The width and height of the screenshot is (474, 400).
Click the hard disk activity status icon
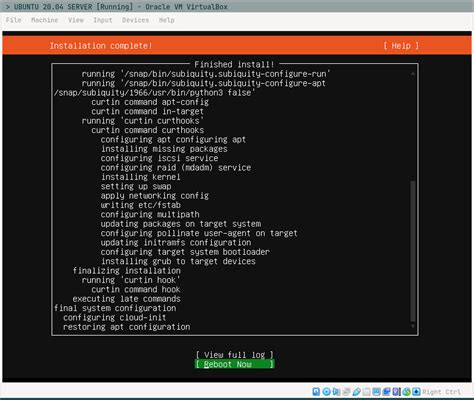316,392
